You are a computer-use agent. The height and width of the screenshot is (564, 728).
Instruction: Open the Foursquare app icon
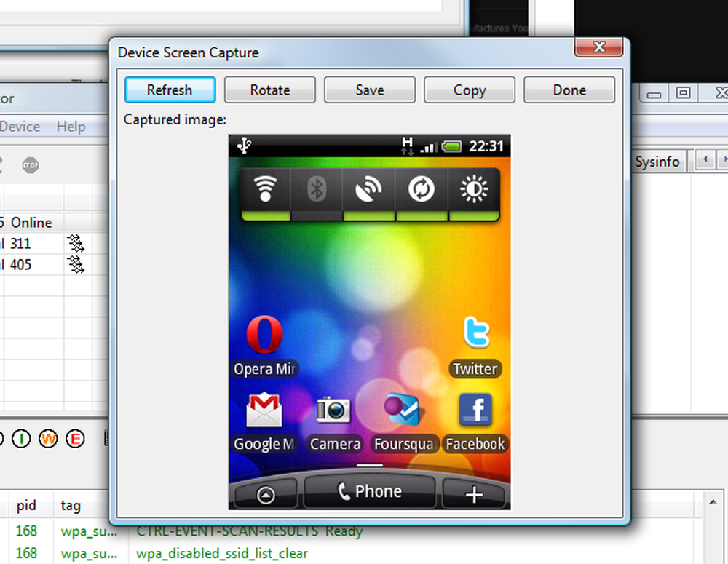pyautogui.click(x=403, y=422)
